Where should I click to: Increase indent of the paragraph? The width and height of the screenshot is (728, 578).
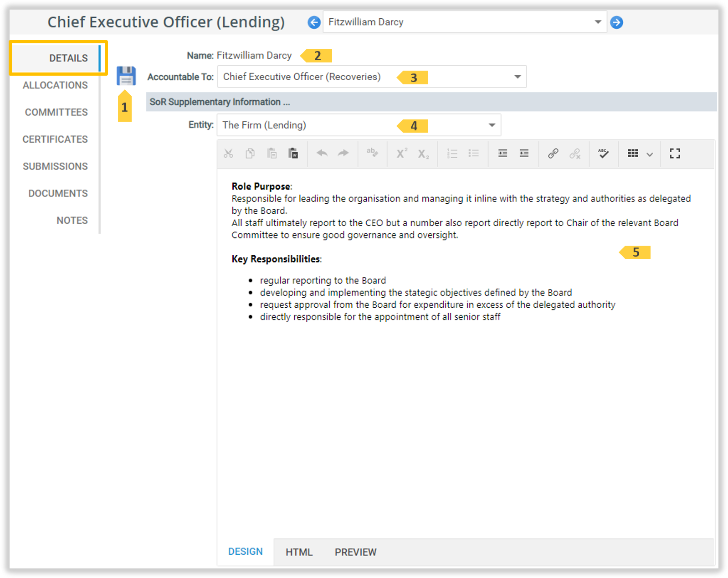502,154
